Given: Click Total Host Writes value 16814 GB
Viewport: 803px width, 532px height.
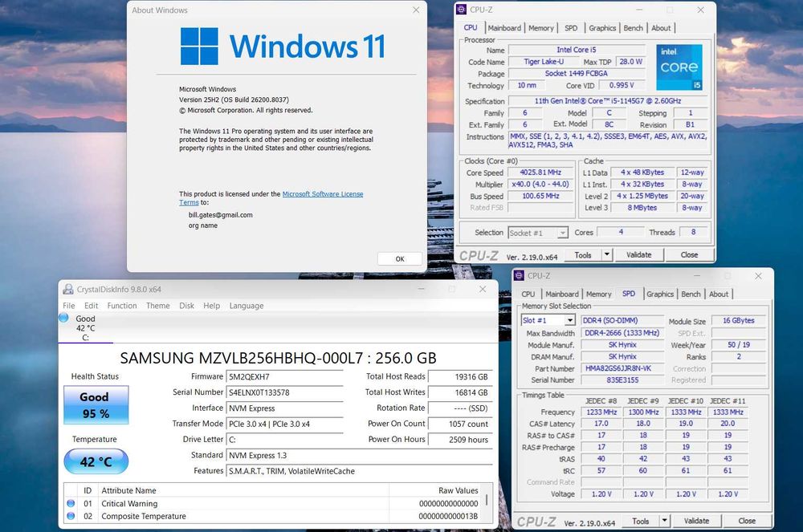Looking at the screenshot, I should [x=460, y=393].
